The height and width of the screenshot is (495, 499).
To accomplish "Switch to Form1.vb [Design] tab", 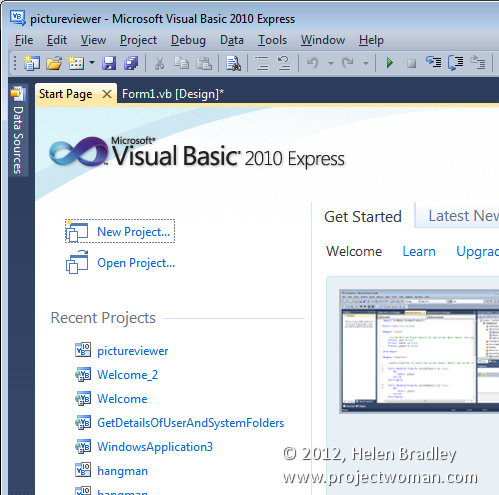I will [173, 94].
